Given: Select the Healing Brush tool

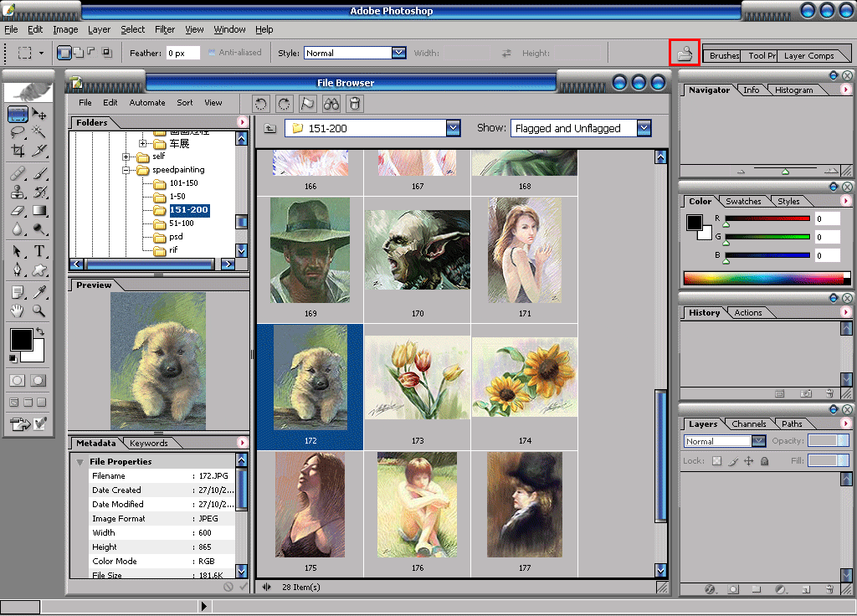Looking at the screenshot, I should click(18, 173).
